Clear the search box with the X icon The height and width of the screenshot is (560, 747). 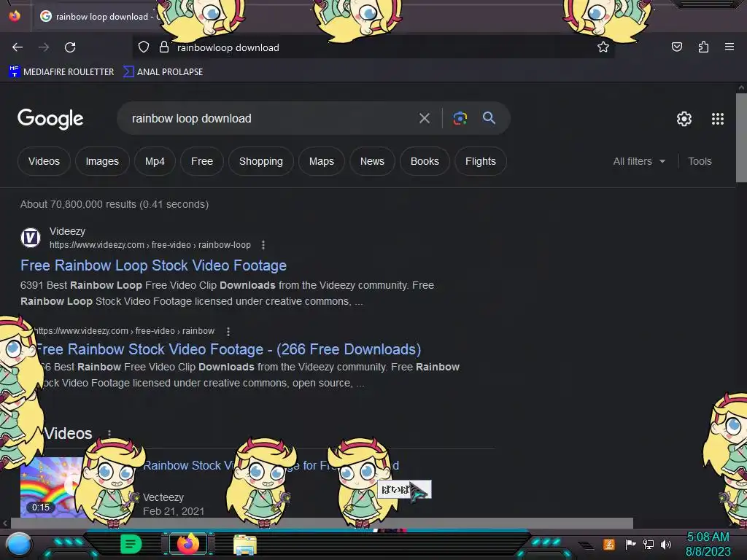(x=424, y=118)
